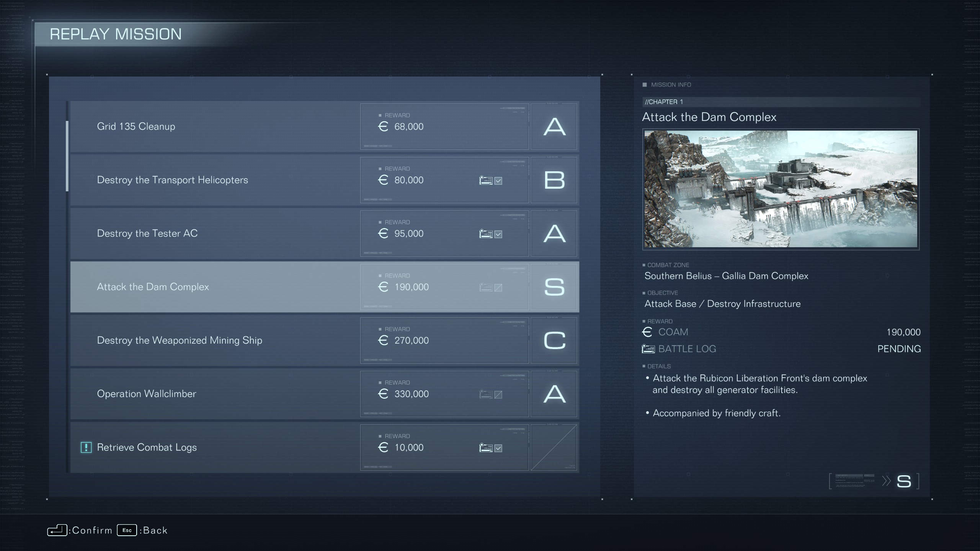Toggle the battle log checkbox for Destroy the Tester AC
980x551 pixels.
[498, 234]
